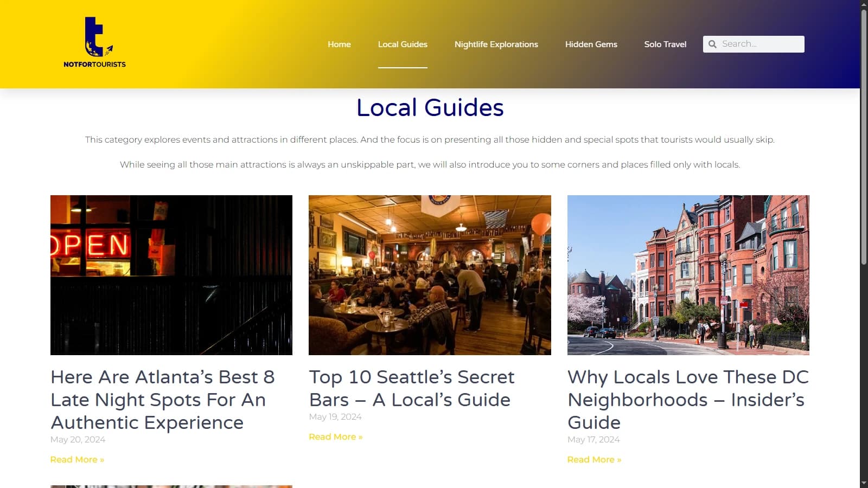The height and width of the screenshot is (488, 868).
Task: Open Why Locals Love These DC Neighborhoods
Action: point(687,400)
